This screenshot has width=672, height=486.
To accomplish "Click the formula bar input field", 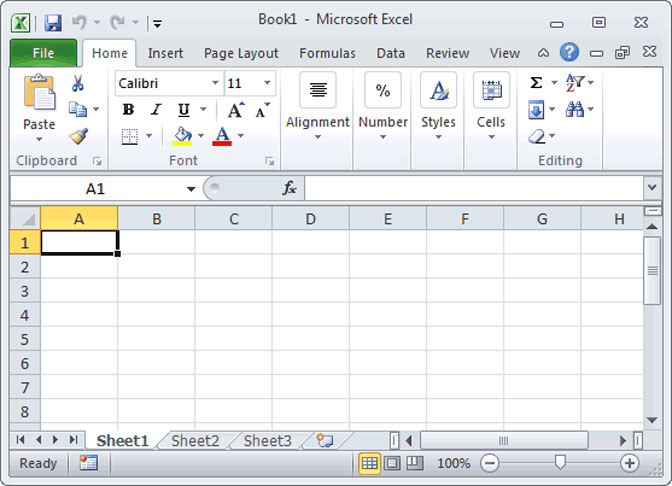I will [474, 188].
